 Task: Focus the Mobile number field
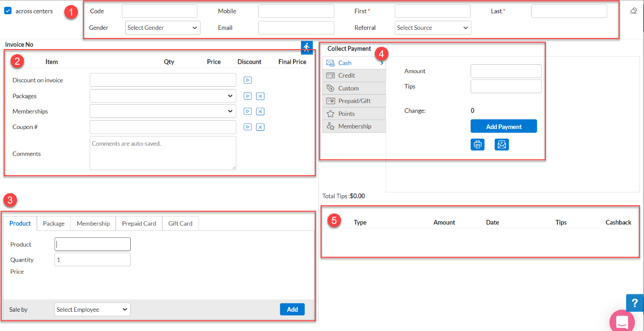coord(296,11)
